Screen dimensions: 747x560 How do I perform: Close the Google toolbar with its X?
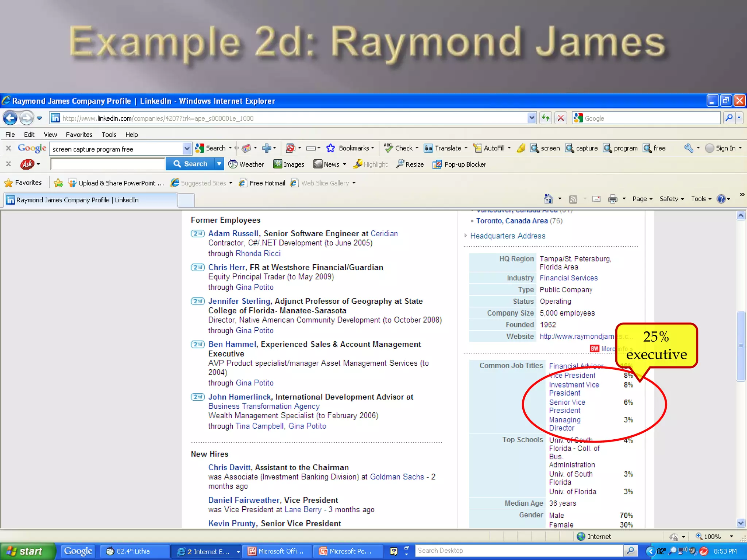[8, 148]
